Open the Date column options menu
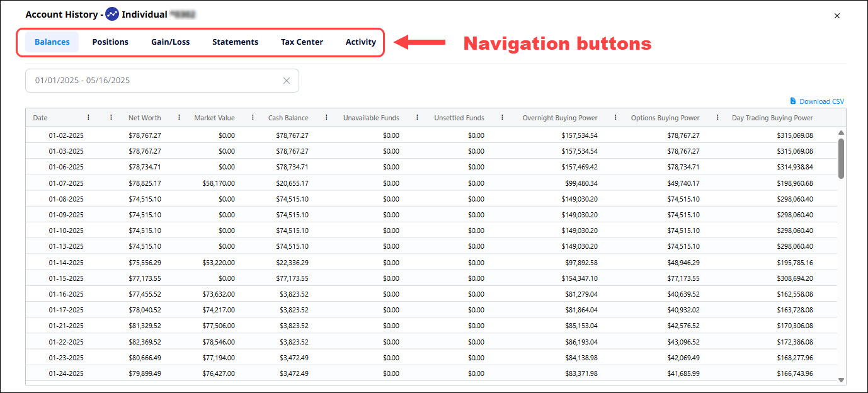The height and width of the screenshot is (393, 868). click(x=88, y=117)
